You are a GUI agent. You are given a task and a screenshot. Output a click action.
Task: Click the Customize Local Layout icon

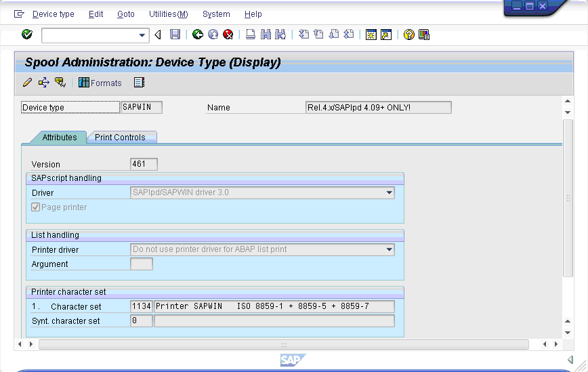coord(424,35)
